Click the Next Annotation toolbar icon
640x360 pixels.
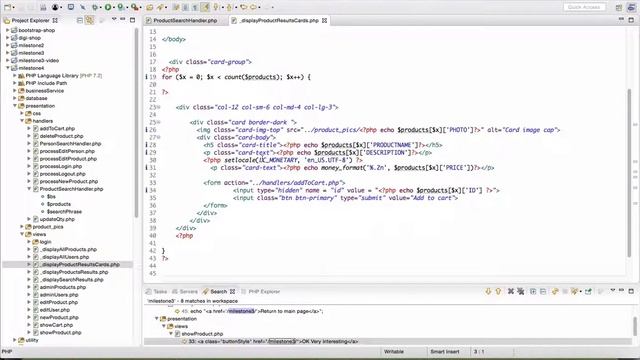click(216, 7)
